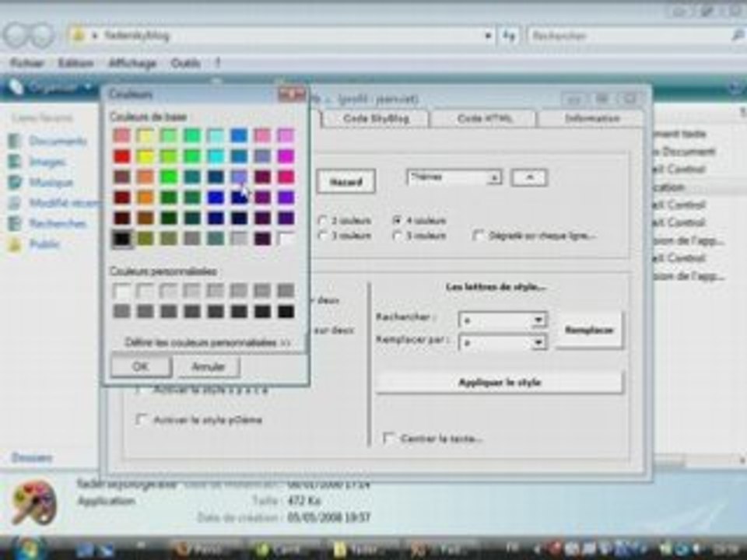Pick the black swatch in Couleurs de base

(122, 239)
